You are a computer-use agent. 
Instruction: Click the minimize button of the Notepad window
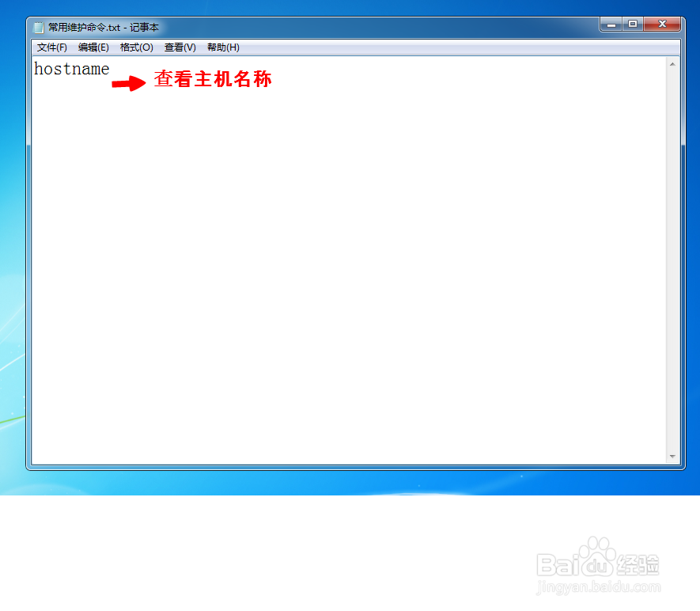pos(610,25)
